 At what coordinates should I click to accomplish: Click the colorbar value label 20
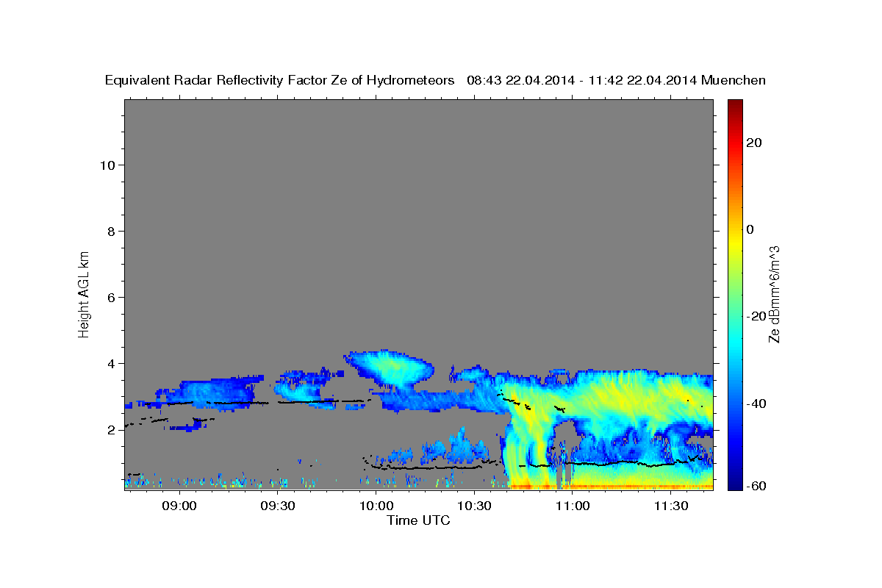click(x=754, y=143)
